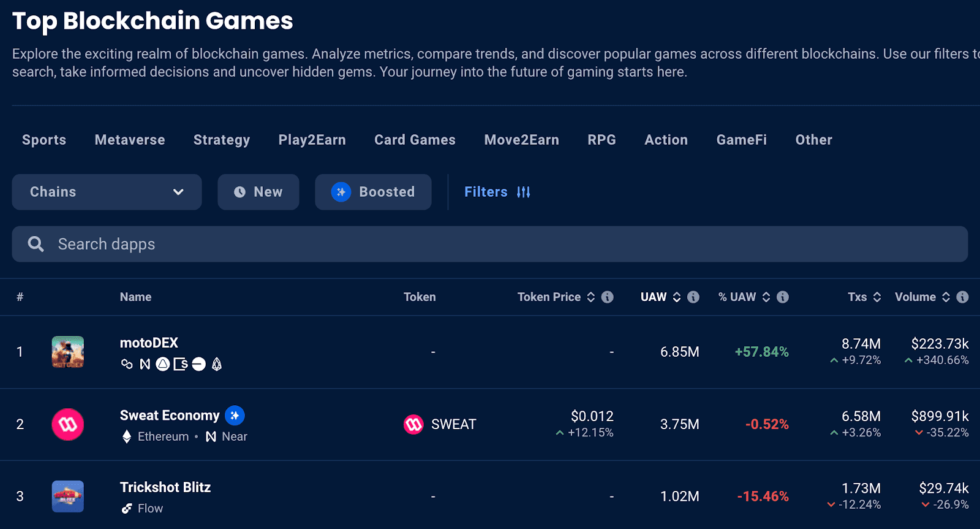Toggle the Boosted filter
Screen dimensions: 980x529
pos(374,192)
